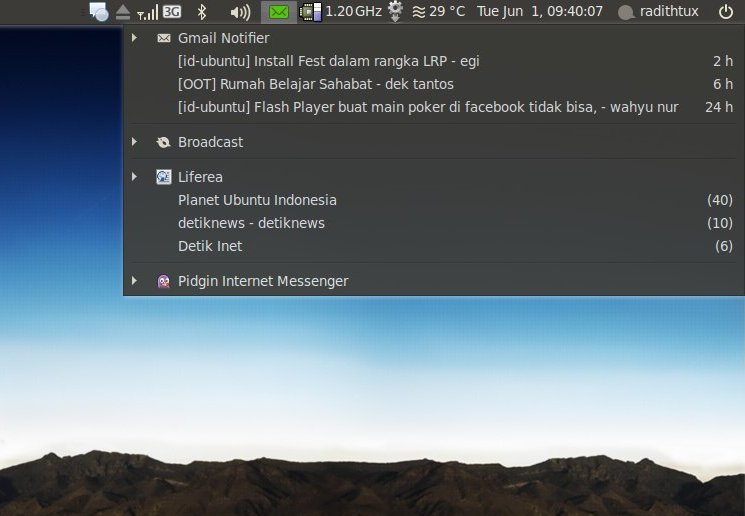Click the 2 h timestamp
This screenshot has width=745, height=516.
tap(723, 61)
